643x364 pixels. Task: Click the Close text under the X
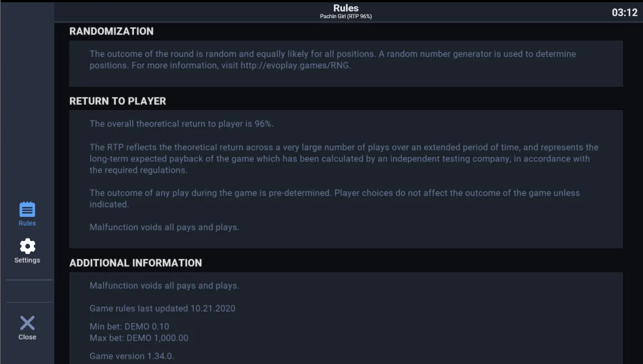pyautogui.click(x=27, y=337)
